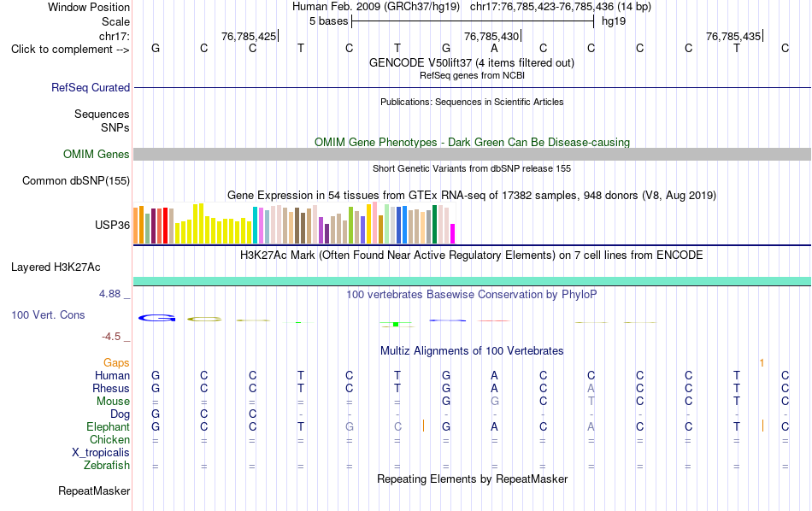
Task: Click the Human alignment row label
Action: pos(112,375)
